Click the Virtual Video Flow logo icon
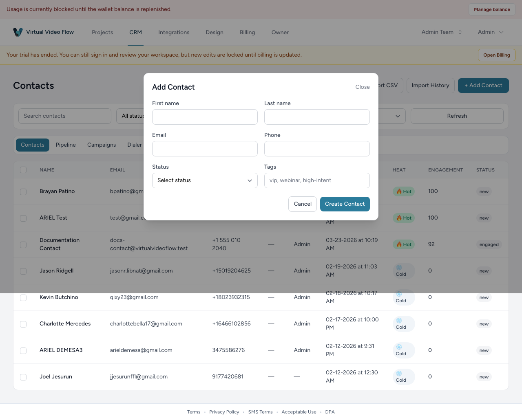 [x=18, y=32]
